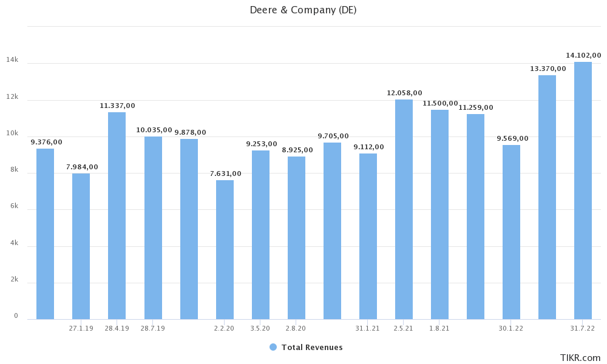Click the 27.1.19 x-axis date label
The height and width of the screenshot is (364, 607).
(81, 328)
